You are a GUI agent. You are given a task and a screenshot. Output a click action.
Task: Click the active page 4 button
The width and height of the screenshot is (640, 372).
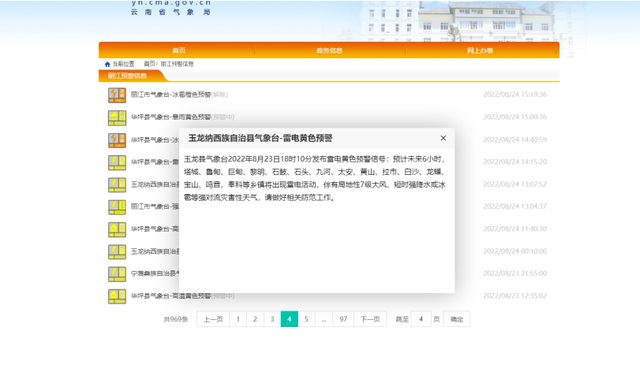coord(289,319)
